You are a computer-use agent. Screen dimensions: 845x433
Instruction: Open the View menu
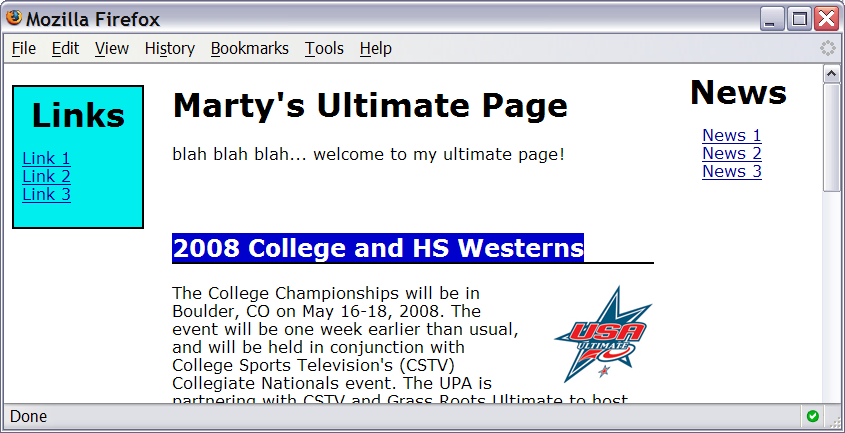112,48
